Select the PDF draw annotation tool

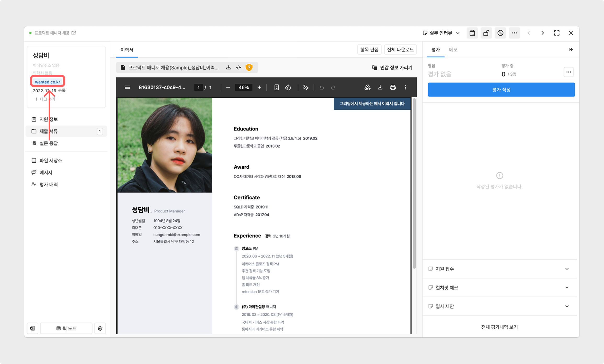click(306, 87)
